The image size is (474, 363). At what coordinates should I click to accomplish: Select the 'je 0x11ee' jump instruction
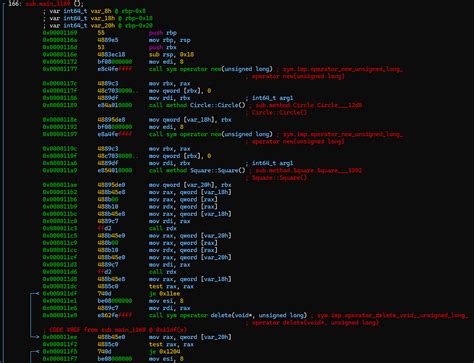(x=164, y=294)
